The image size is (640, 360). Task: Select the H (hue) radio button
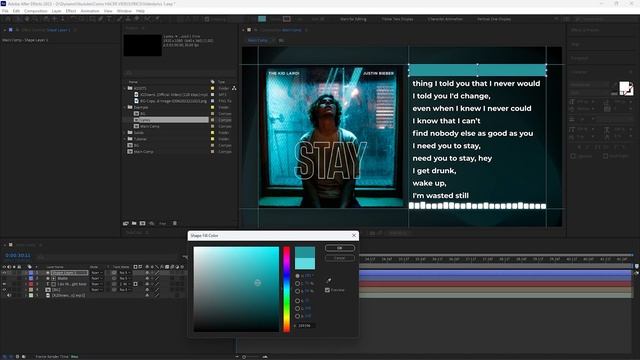point(298,276)
